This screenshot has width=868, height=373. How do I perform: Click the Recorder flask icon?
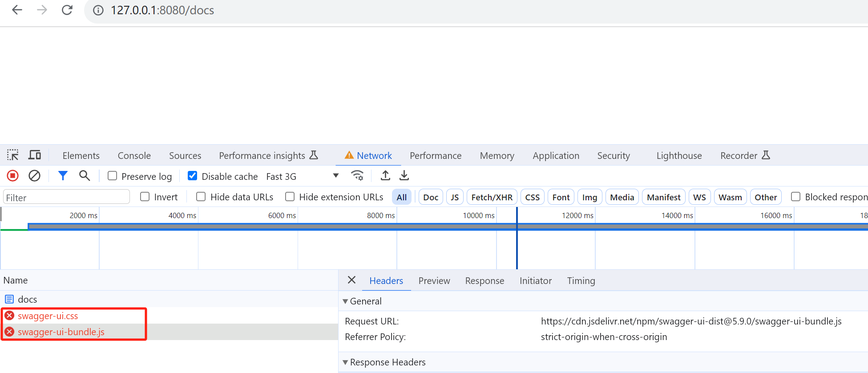pos(766,155)
